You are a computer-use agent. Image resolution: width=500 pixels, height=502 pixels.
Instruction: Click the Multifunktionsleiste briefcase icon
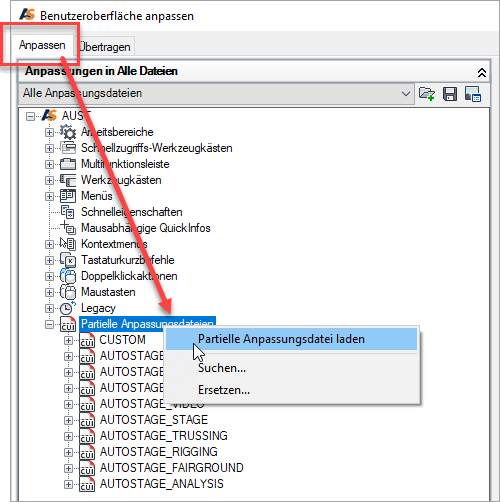coord(68,164)
